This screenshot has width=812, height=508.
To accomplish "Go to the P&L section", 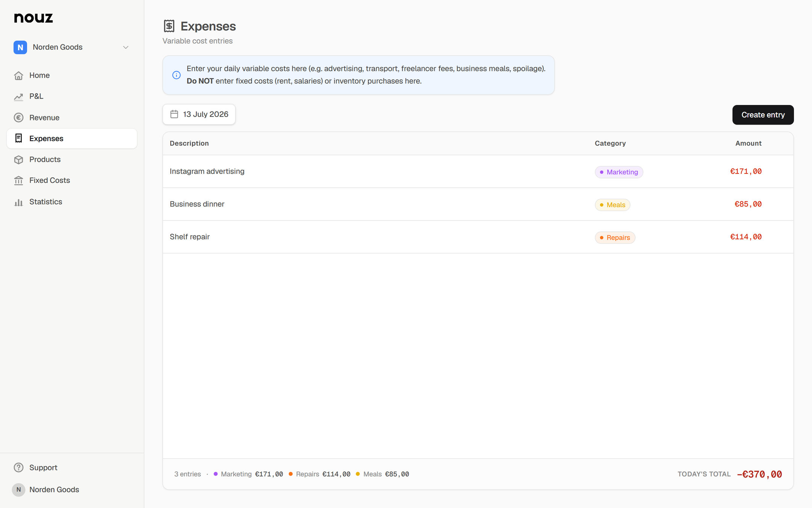I will (72, 97).
